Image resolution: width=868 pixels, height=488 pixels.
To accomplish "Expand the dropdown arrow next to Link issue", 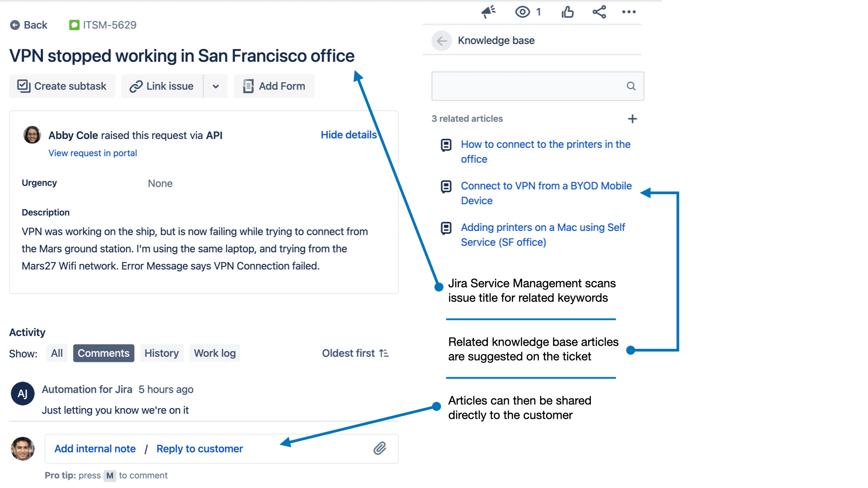I will (215, 85).
